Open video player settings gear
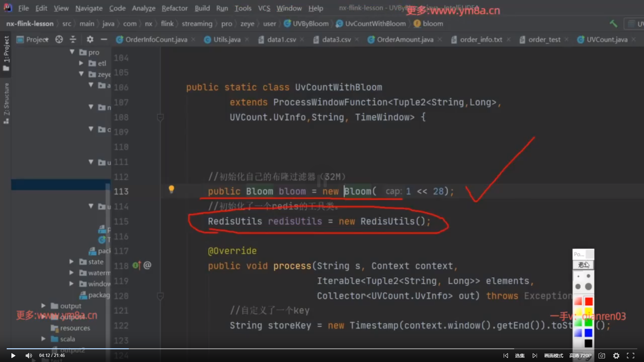 tap(616, 356)
